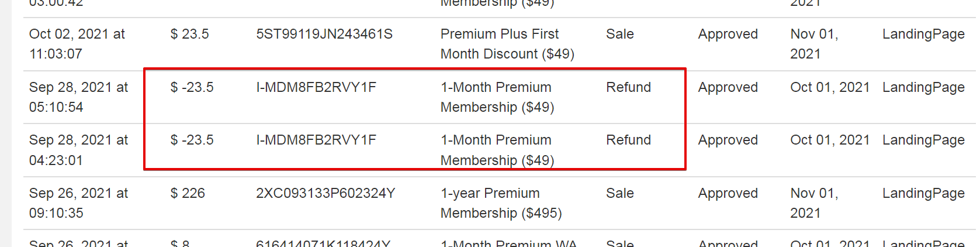
Task: Select transaction ID 5ST99119JN243461S
Action: 324,34
